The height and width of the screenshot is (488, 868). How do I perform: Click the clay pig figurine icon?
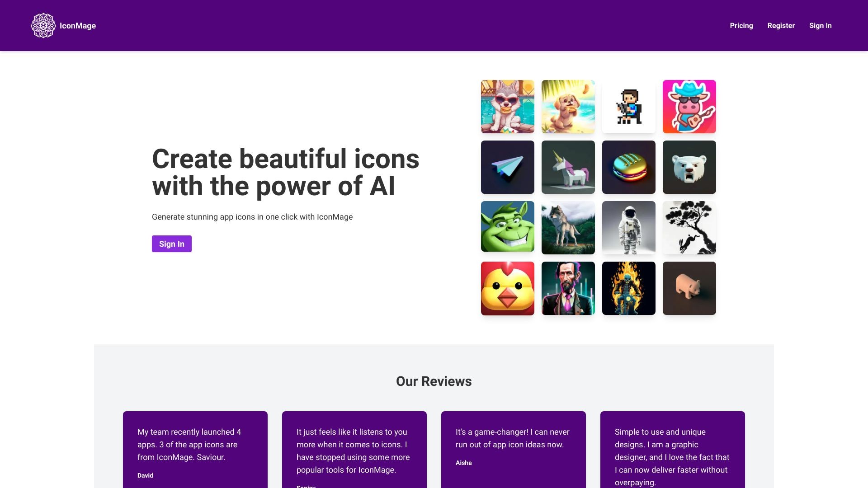689,288
